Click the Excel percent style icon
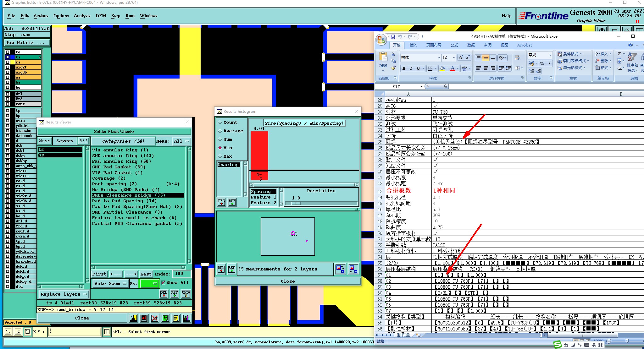 pyautogui.click(x=542, y=63)
